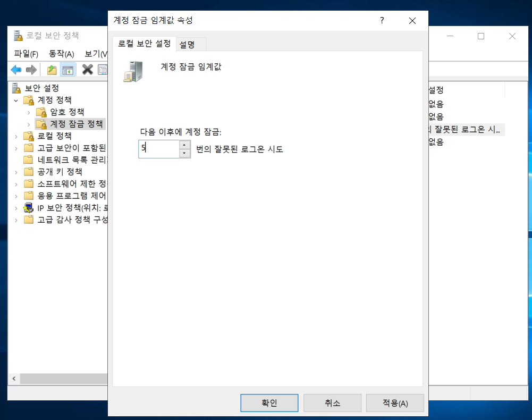
Task: Expand the 고급 보안이 포함된 node
Action: coord(16,148)
